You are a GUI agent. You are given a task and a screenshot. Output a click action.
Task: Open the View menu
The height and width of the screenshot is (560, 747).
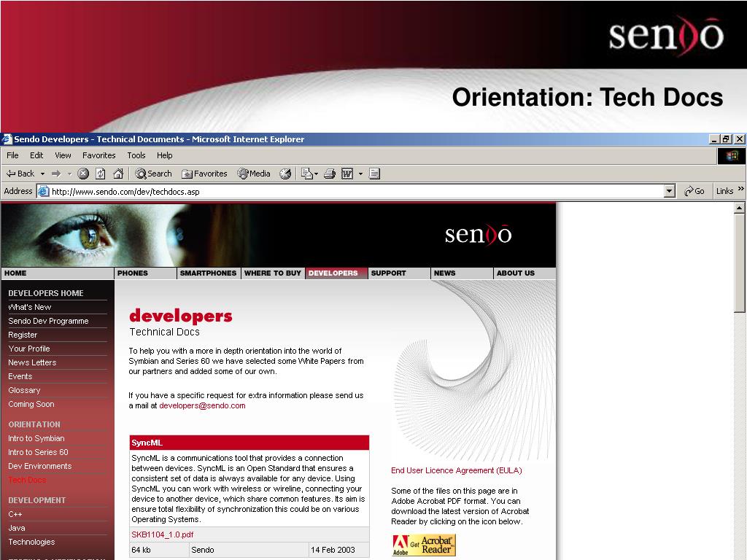coord(63,155)
